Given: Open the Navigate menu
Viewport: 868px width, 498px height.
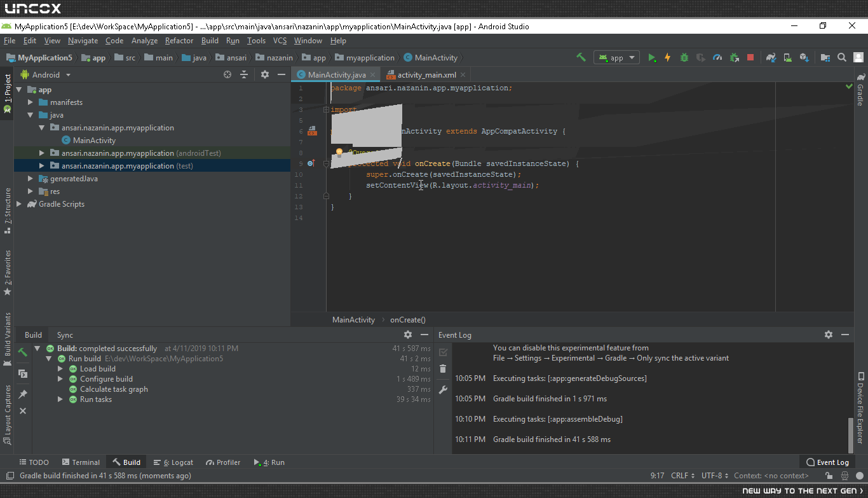Looking at the screenshot, I should [83, 41].
